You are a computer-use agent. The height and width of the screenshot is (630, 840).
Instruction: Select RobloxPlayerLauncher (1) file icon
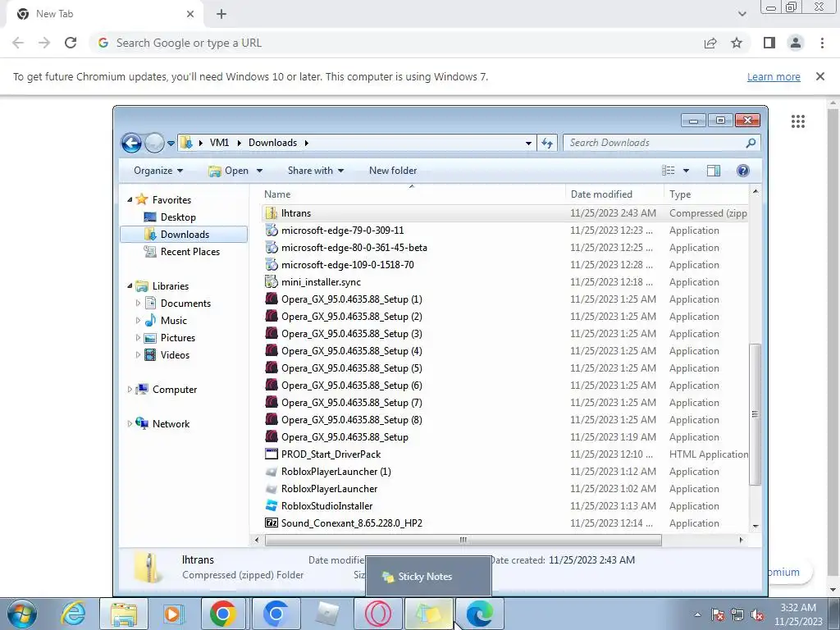pyautogui.click(x=272, y=472)
